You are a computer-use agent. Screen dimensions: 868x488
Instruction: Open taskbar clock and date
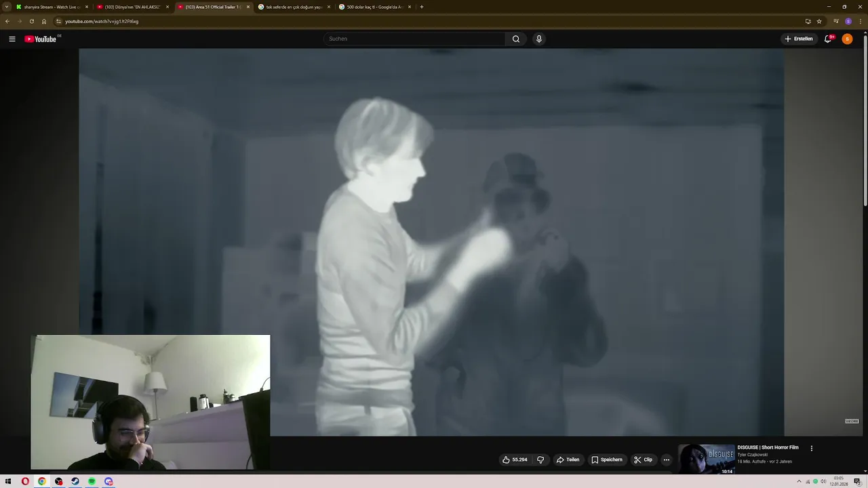point(839,481)
